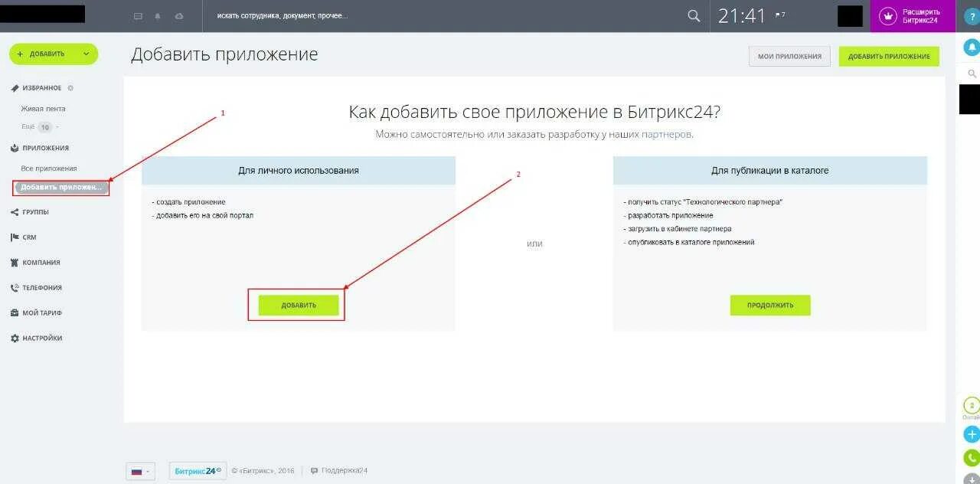Click the green + Добавить button in sidebar
This screenshot has width=980, height=484.
pyautogui.click(x=54, y=54)
